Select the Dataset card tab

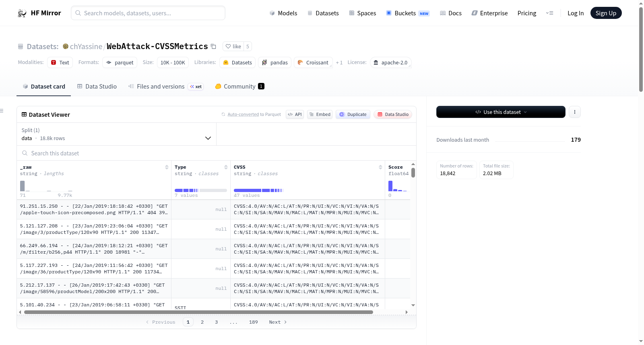[x=44, y=87]
